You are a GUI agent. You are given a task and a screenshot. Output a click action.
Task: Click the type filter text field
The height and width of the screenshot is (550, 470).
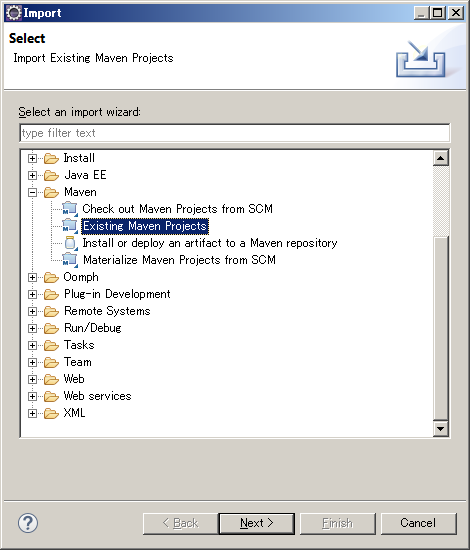pyautogui.click(x=235, y=133)
